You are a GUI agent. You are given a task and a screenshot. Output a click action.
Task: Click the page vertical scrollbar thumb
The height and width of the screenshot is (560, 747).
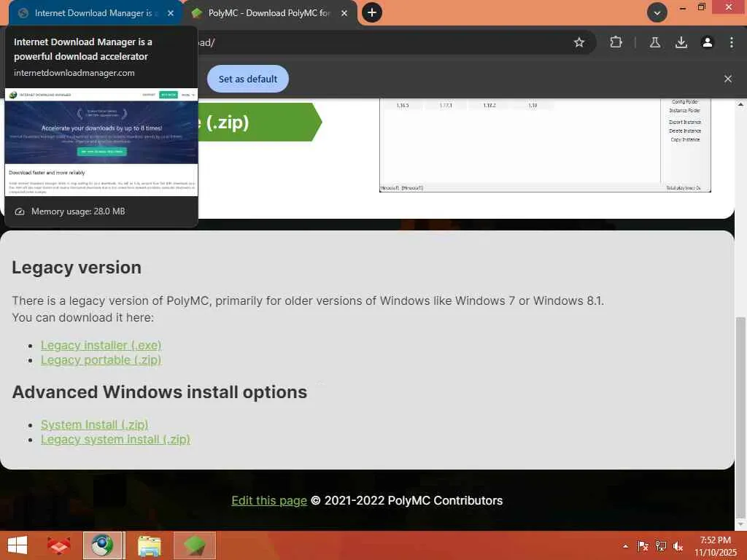740,416
